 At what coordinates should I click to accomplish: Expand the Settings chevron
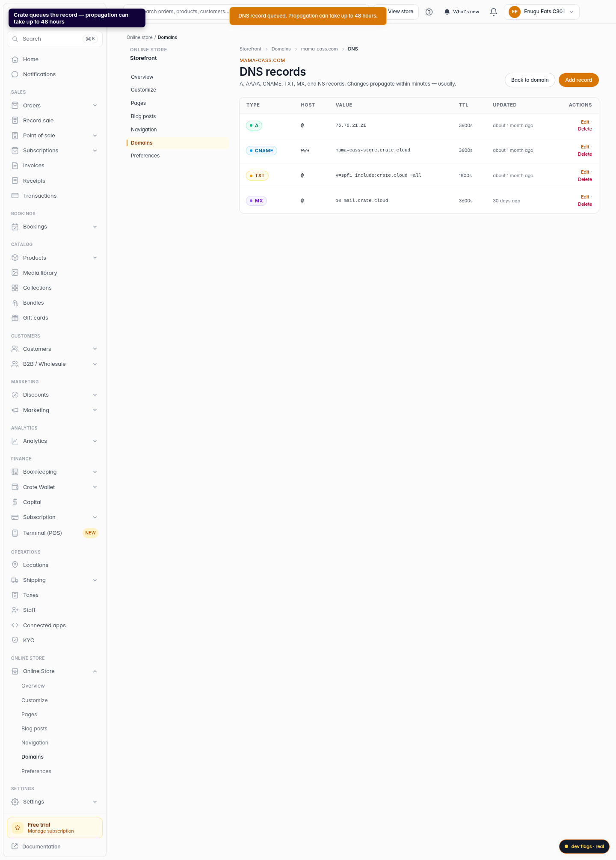tap(95, 802)
